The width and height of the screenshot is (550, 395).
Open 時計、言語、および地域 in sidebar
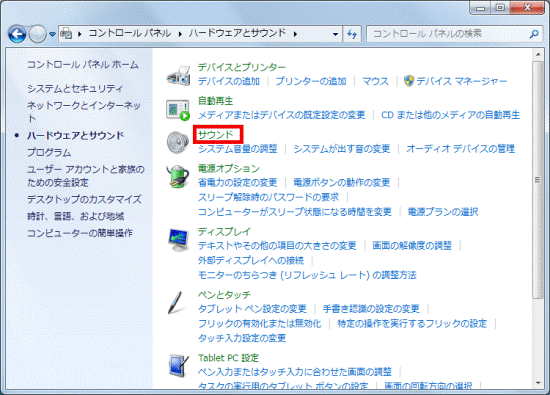[75, 216]
